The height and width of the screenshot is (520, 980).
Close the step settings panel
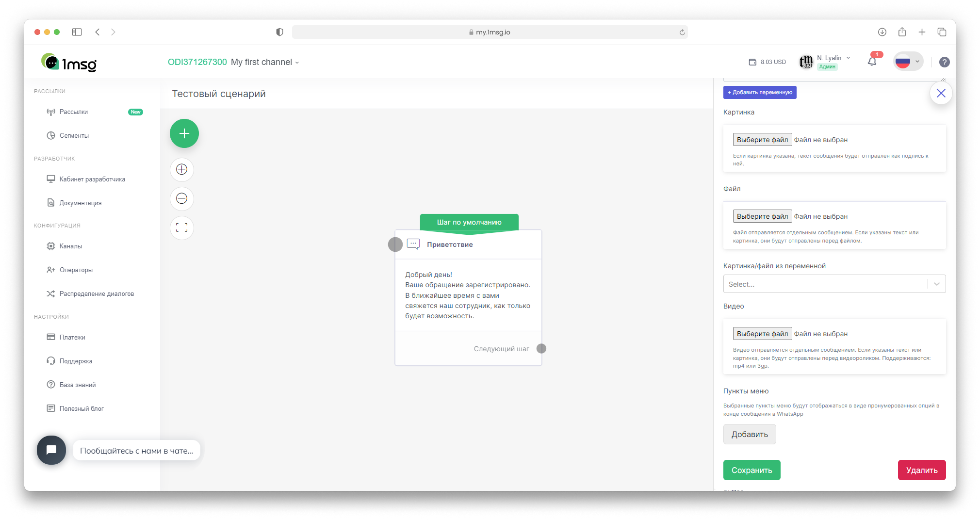click(941, 93)
